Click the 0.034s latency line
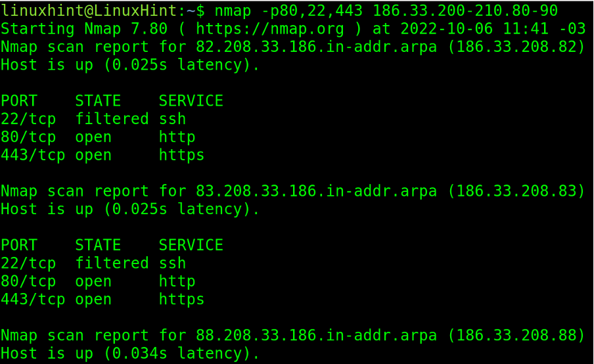This screenshot has width=594, height=364. click(130, 354)
